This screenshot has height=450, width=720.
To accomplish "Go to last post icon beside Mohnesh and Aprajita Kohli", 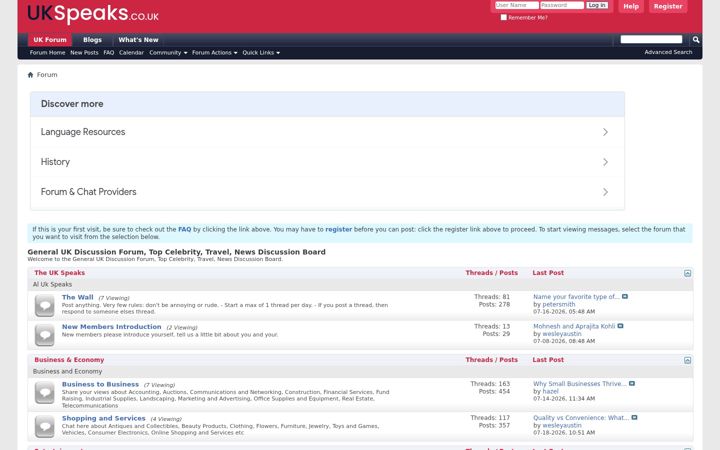I will pyautogui.click(x=620, y=326).
